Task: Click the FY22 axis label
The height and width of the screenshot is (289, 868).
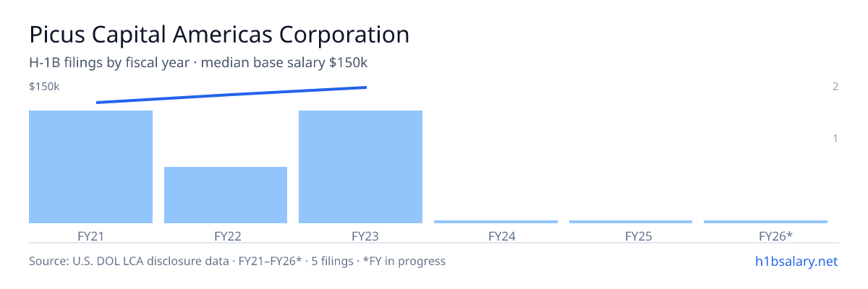Action: click(x=226, y=236)
